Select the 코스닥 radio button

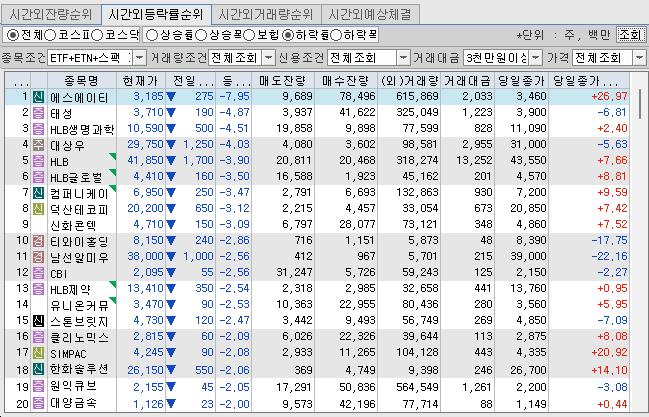click(x=97, y=35)
